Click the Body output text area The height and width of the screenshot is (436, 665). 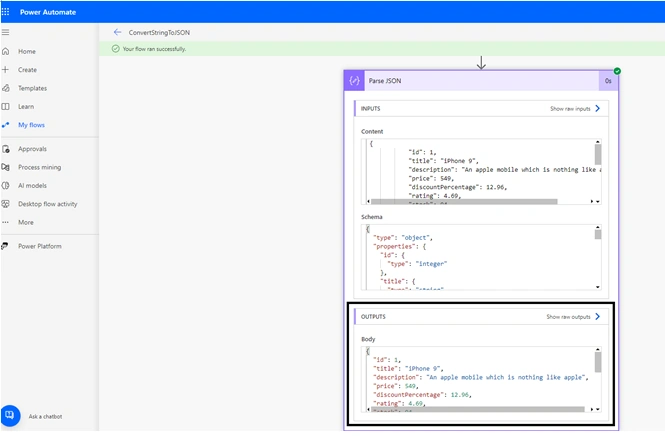tap(481, 380)
